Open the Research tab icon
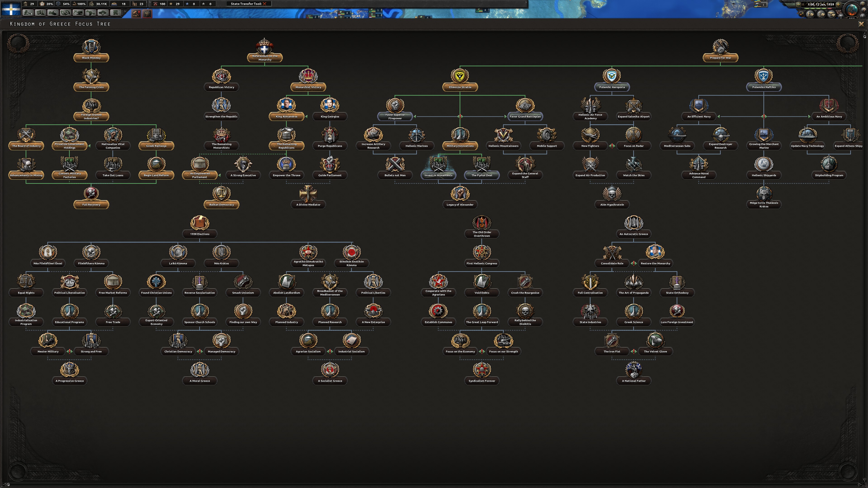The height and width of the screenshot is (488, 868). click(x=40, y=12)
